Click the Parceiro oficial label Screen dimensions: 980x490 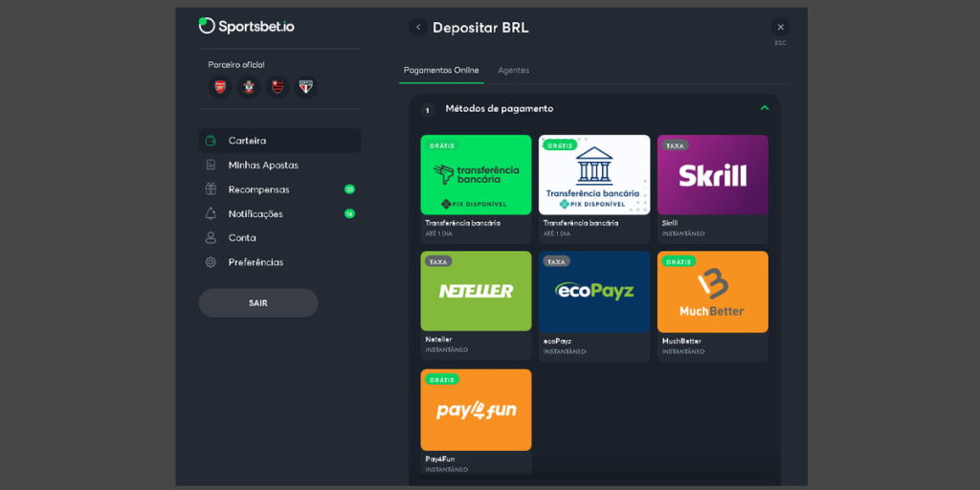pos(236,64)
